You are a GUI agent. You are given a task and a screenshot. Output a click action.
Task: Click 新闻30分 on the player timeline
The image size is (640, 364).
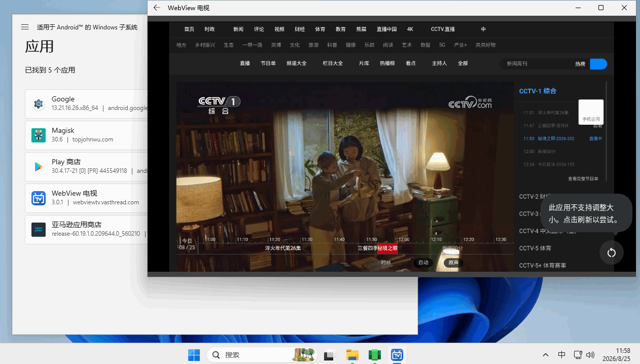point(452,248)
